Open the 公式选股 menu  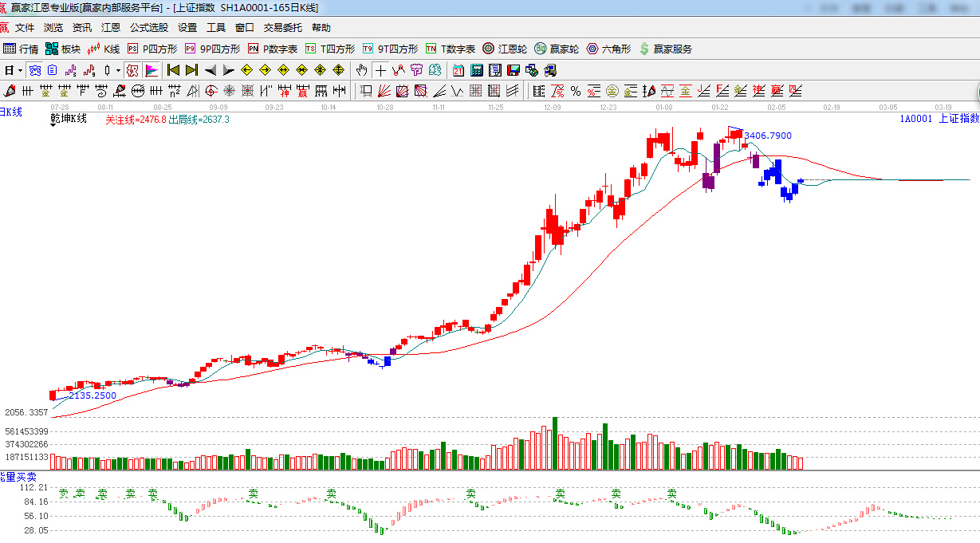149,27
